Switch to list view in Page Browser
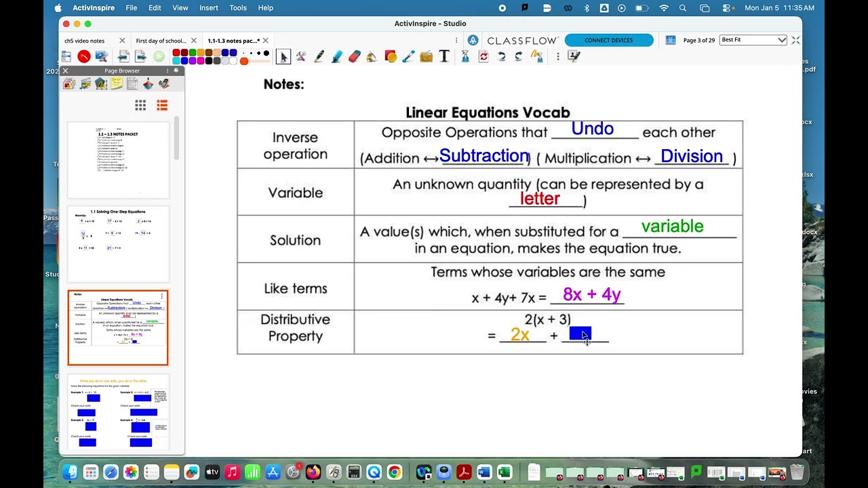Screen dimensions: 868x488 [x=162, y=105]
